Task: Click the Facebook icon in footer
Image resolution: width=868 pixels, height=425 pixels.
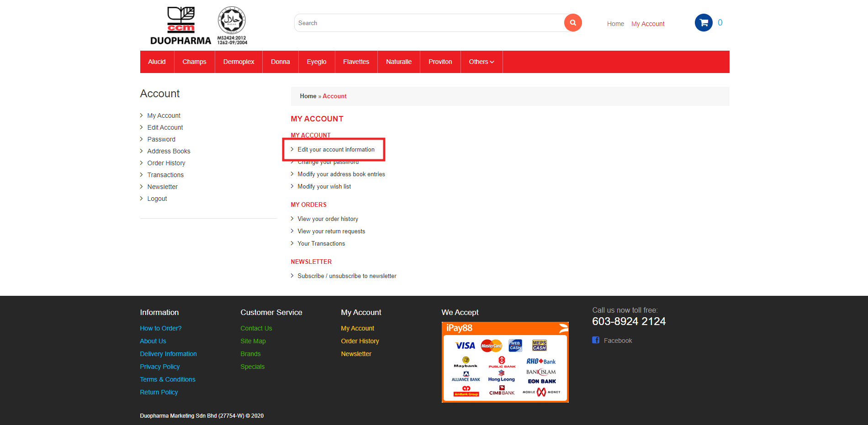Action: (x=596, y=340)
